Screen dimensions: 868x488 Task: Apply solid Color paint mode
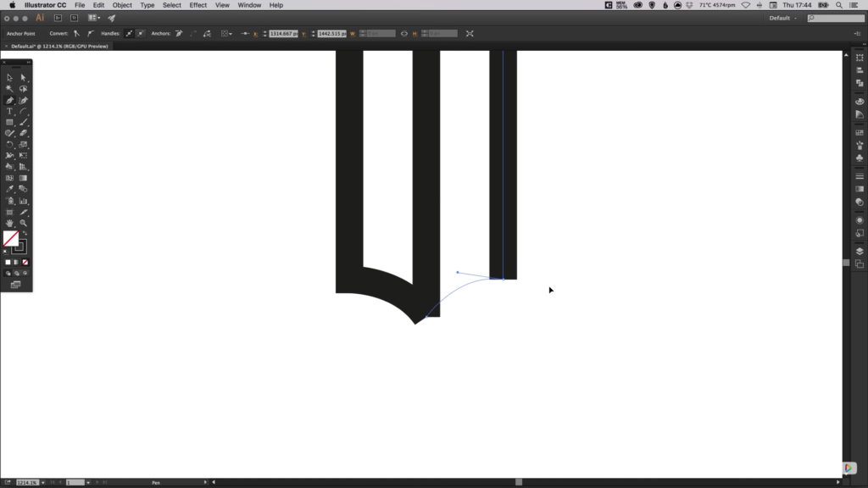coord(8,263)
